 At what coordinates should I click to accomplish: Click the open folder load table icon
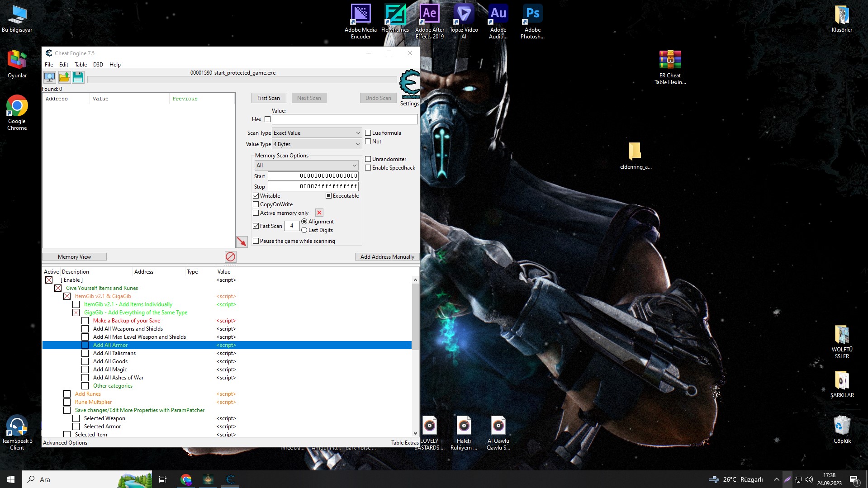[64, 77]
